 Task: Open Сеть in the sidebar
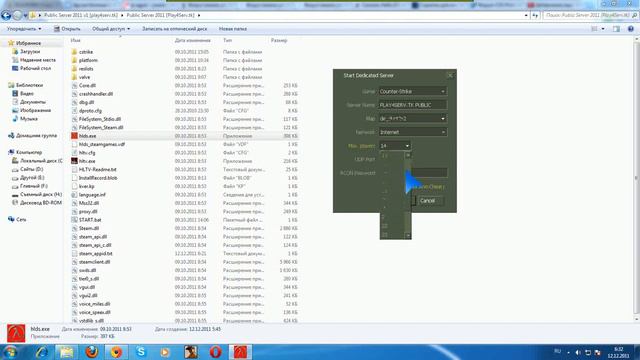pyautogui.click(x=21, y=220)
